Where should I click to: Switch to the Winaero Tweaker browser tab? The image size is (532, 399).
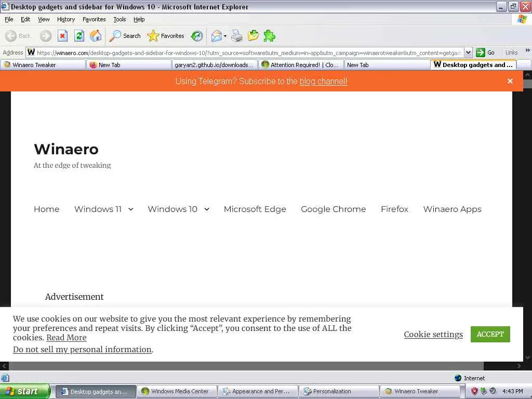pyautogui.click(x=43, y=65)
